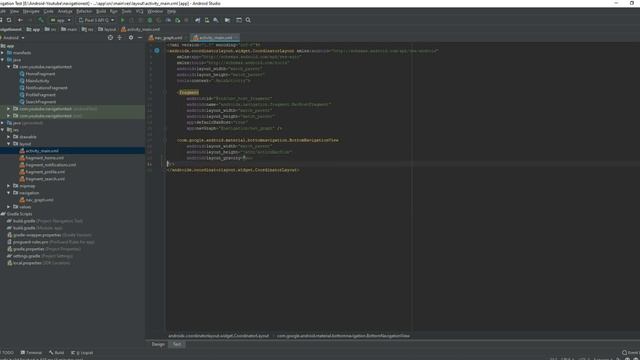The height and width of the screenshot is (360, 640).
Task: Open the AVD Manager icon
Action: [207, 20]
